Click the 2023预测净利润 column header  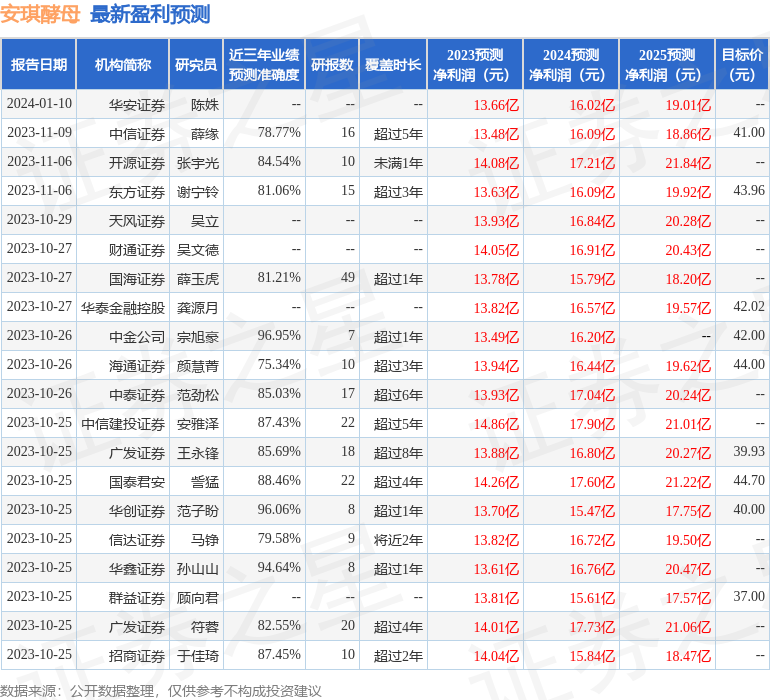(475, 65)
